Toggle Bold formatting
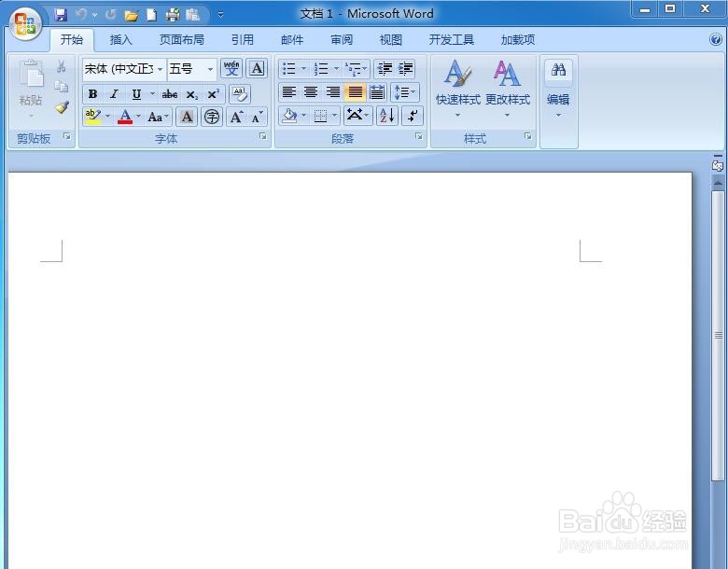 (92, 94)
